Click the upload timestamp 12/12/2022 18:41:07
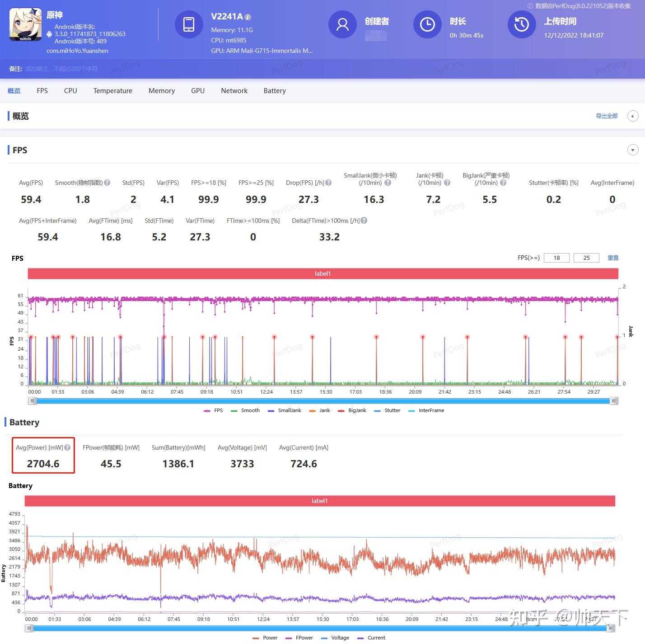This screenshot has height=644, width=645. [x=574, y=35]
